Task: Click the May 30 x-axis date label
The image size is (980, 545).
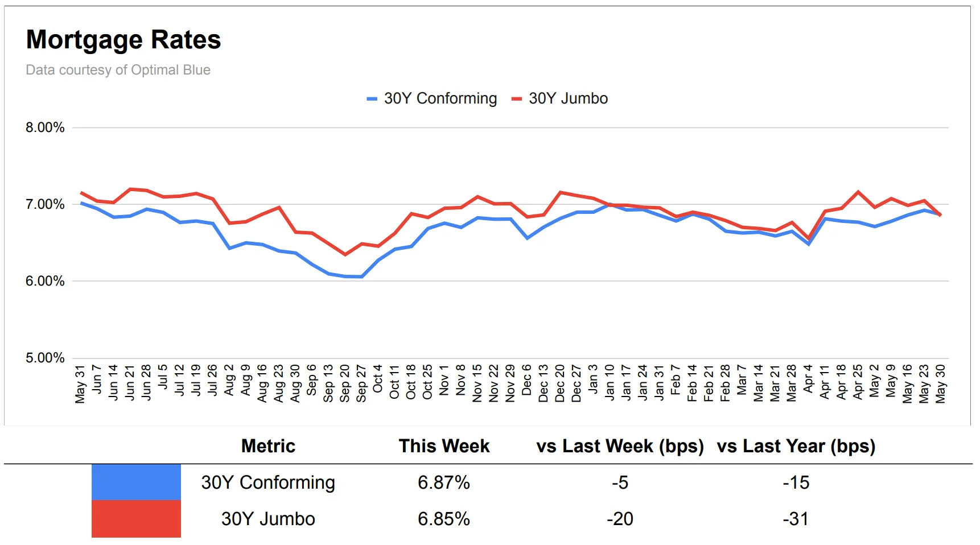Action: [941, 384]
